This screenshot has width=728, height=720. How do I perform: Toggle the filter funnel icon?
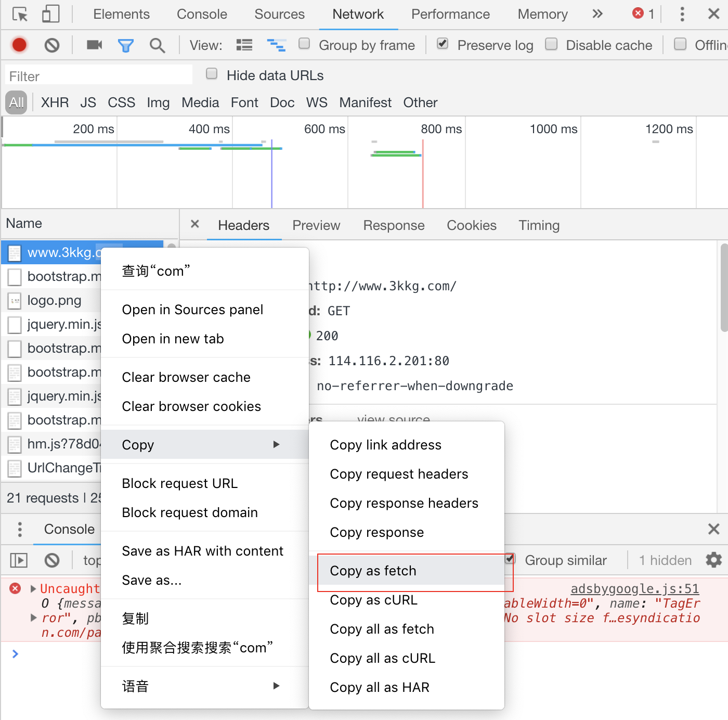point(125,46)
